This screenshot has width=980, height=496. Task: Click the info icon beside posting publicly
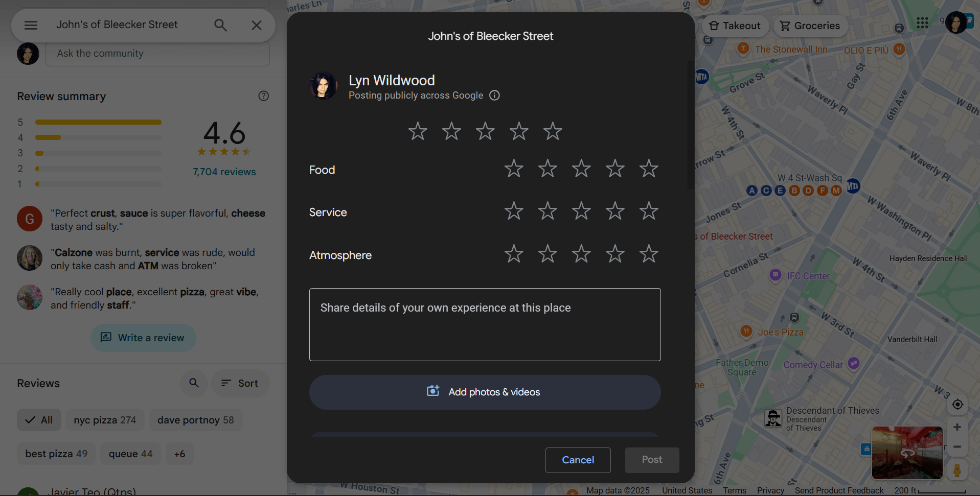494,96
